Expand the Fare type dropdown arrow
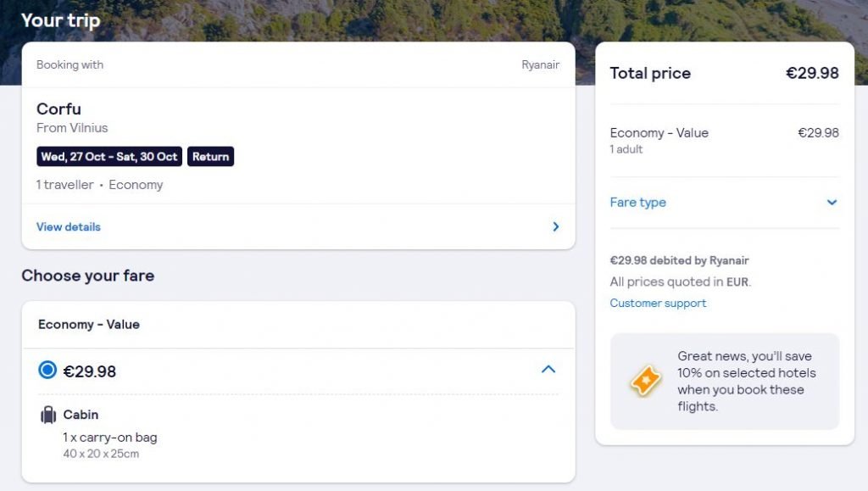This screenshot has height=491, width=868. pos(832,203)
